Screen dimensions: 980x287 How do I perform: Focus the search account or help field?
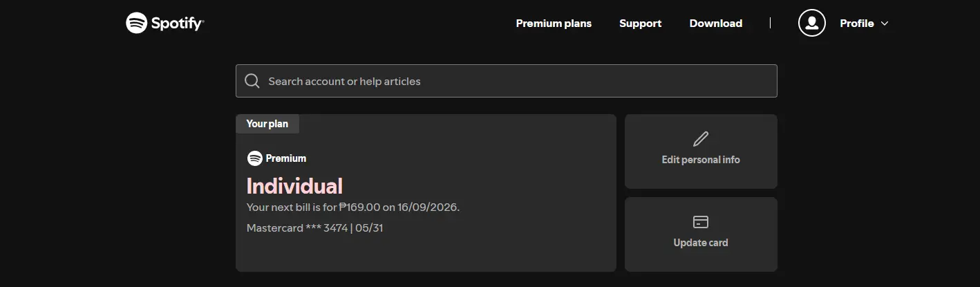click(506, 81)
